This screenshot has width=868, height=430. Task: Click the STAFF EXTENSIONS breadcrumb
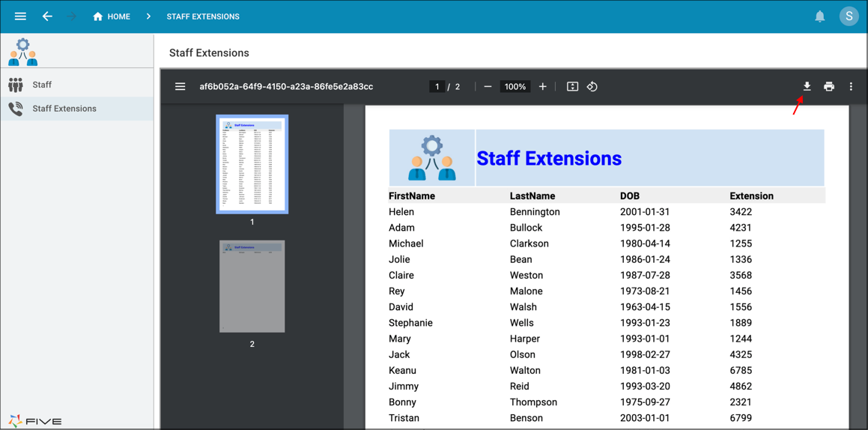pos(203,16)
